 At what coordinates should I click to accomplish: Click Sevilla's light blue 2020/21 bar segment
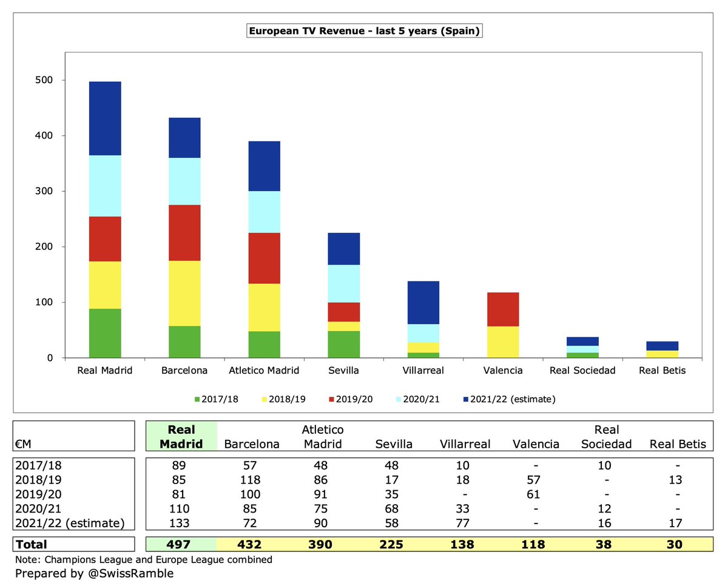click(343, 284)
